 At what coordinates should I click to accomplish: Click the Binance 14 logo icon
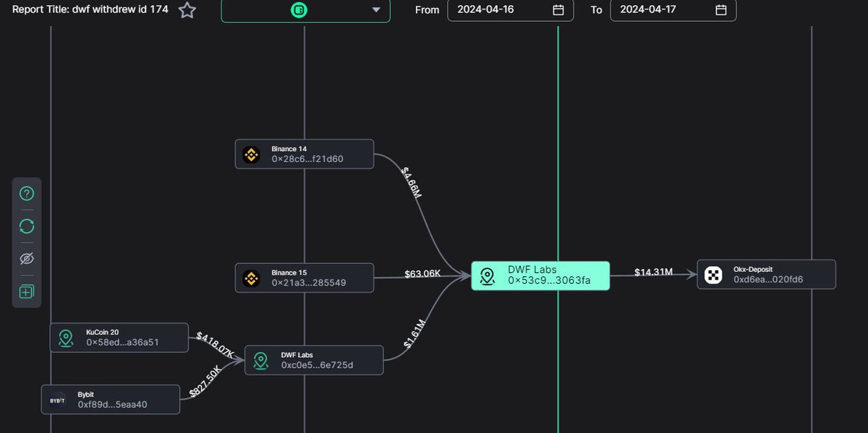[251, 155]
